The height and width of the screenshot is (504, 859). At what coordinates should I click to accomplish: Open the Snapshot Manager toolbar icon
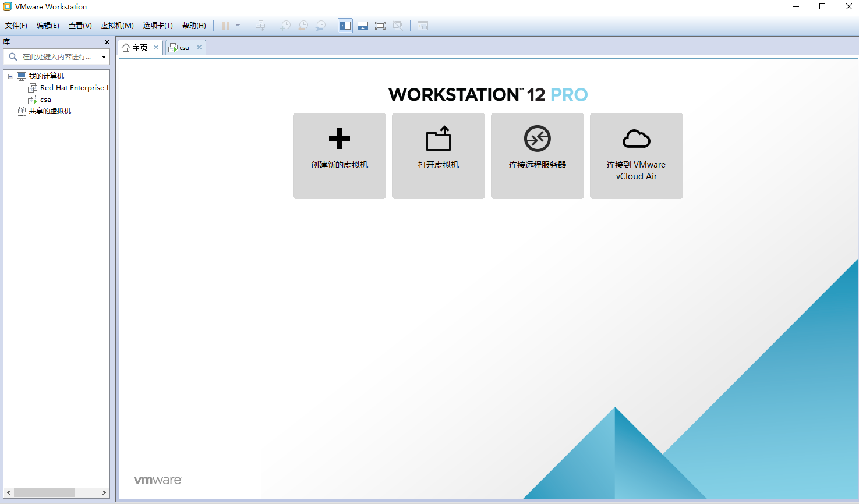coord(320,26)
